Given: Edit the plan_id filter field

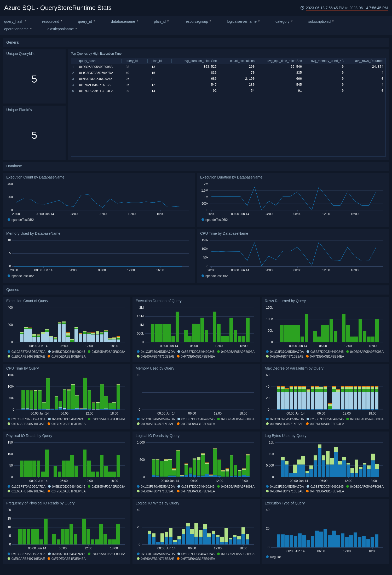Looking at the screenshot, I should pyautogui.click(x=174, y=22).
